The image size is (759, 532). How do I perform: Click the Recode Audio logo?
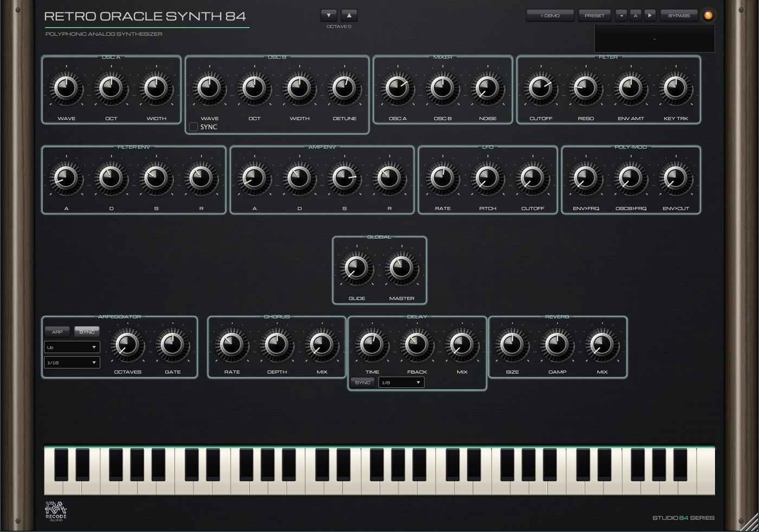tap(55, 511)
